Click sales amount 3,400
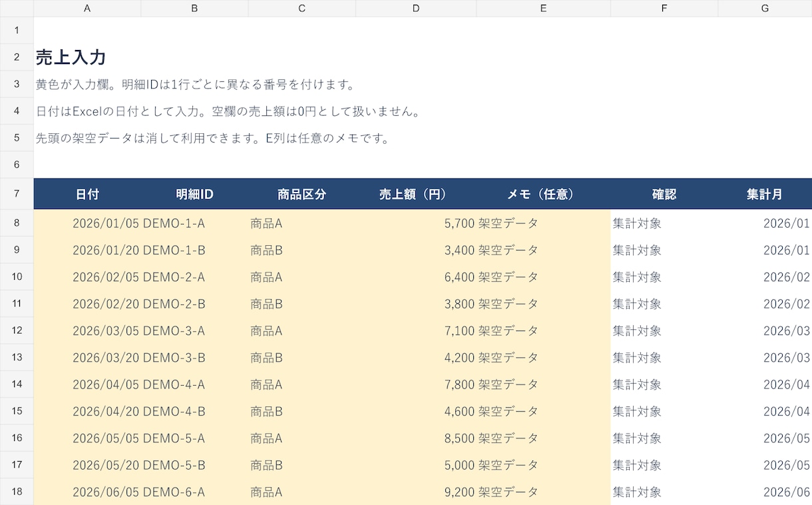The height and width of the screenshot is (505, 812). pos(416,250)
